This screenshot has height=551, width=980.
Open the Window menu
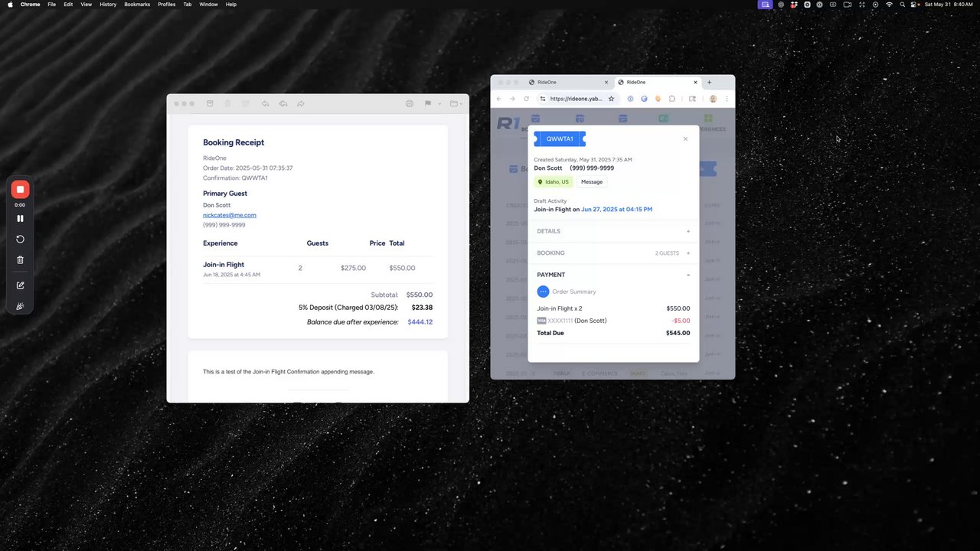tap(208, 5)
